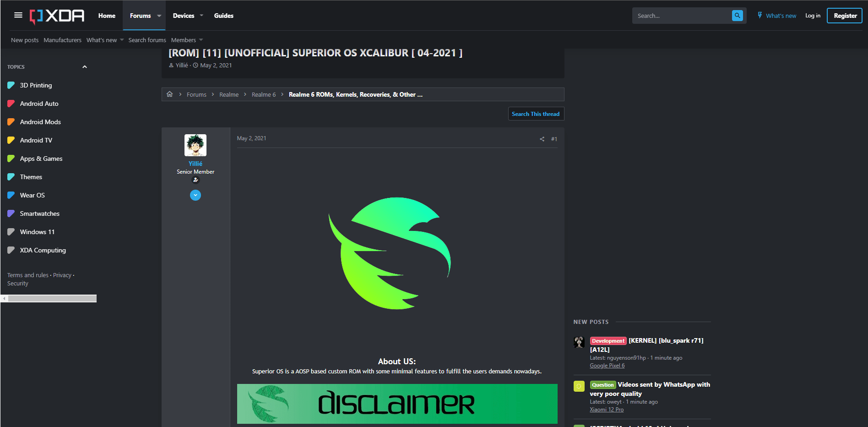The image size is (868, 427).
Task: Click the Themes tag icon
Action: 11,177
